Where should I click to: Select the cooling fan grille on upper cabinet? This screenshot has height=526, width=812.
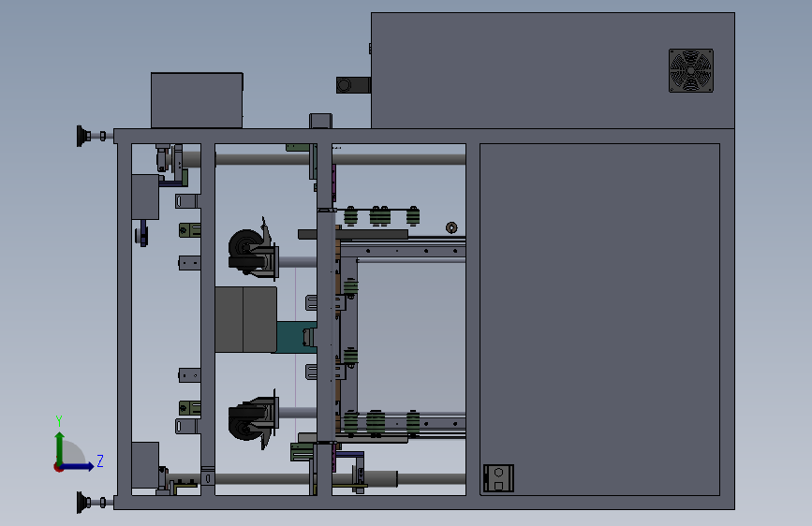[691, 70]
